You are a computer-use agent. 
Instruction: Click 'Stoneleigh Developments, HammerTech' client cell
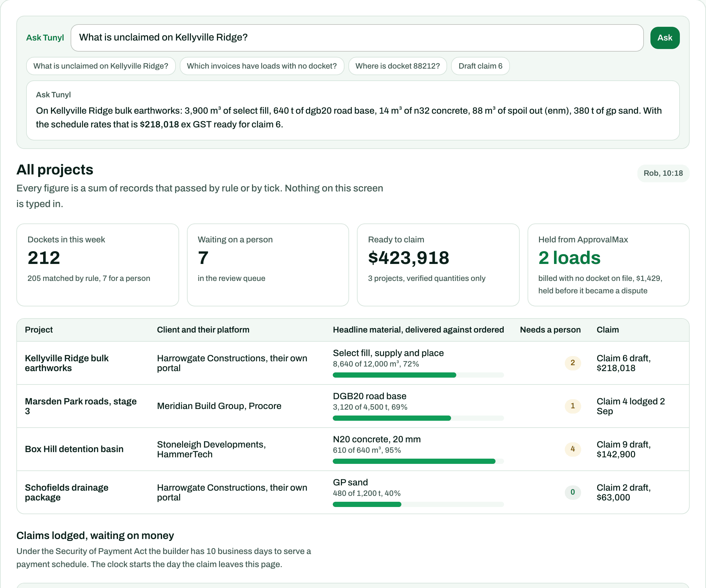(x=211, y=449)
